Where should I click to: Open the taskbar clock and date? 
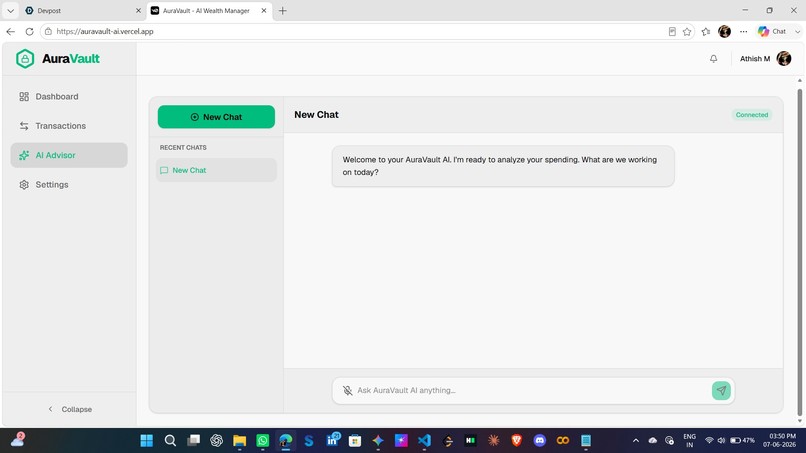point(779,441)
